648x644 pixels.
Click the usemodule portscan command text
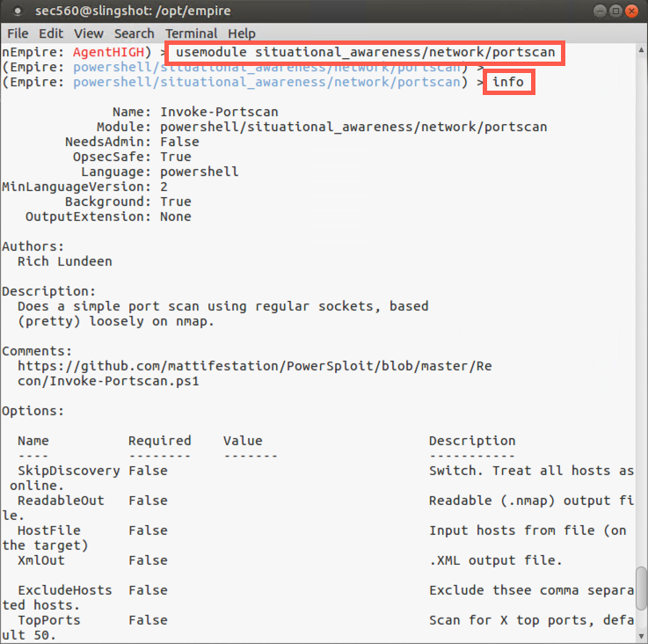pyautogui.click(x=366, y=53)
